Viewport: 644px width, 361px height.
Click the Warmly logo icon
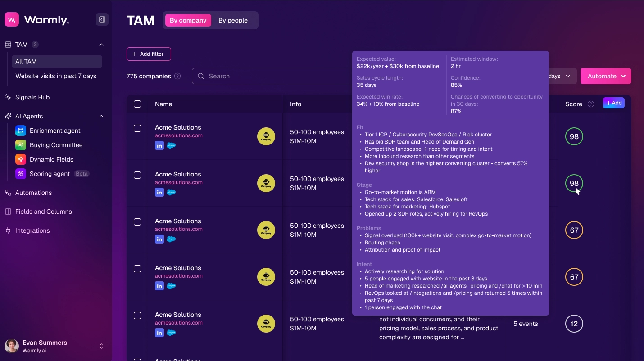point(12,19)
